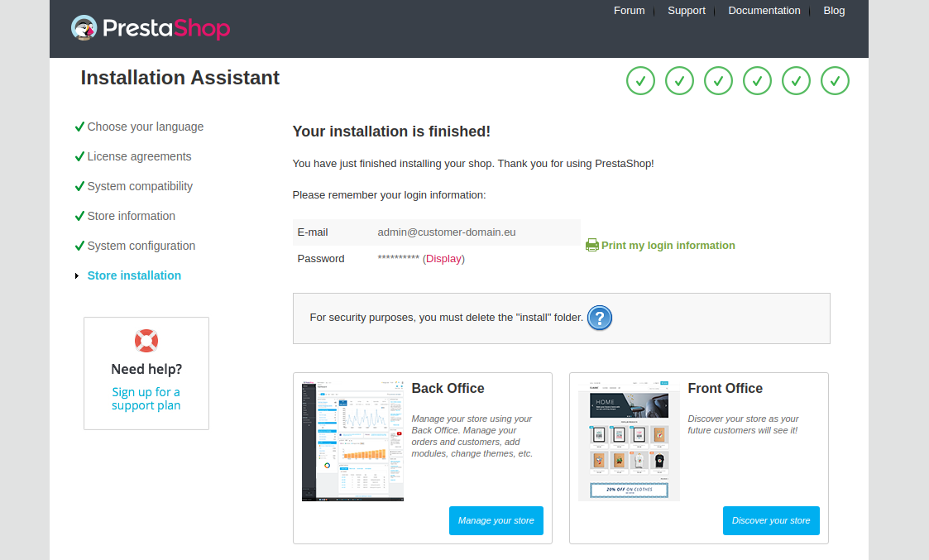Click the last green checkmark step circle

[835, 81]
